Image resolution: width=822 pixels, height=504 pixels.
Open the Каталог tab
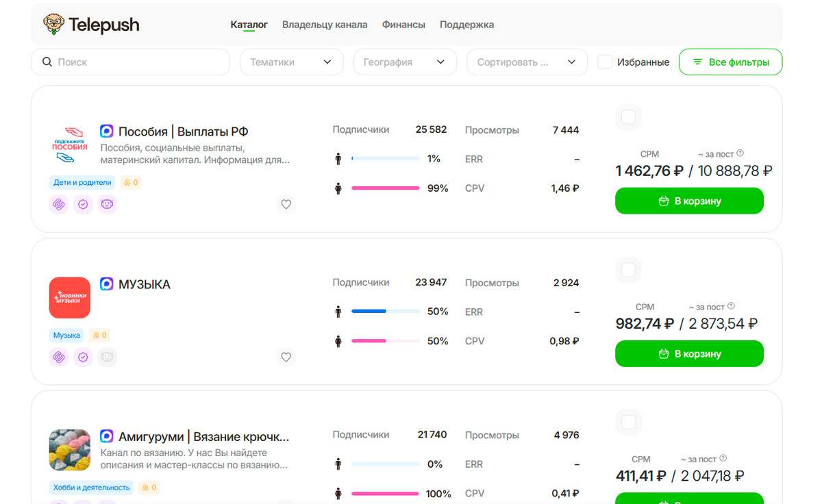[249, 25]
